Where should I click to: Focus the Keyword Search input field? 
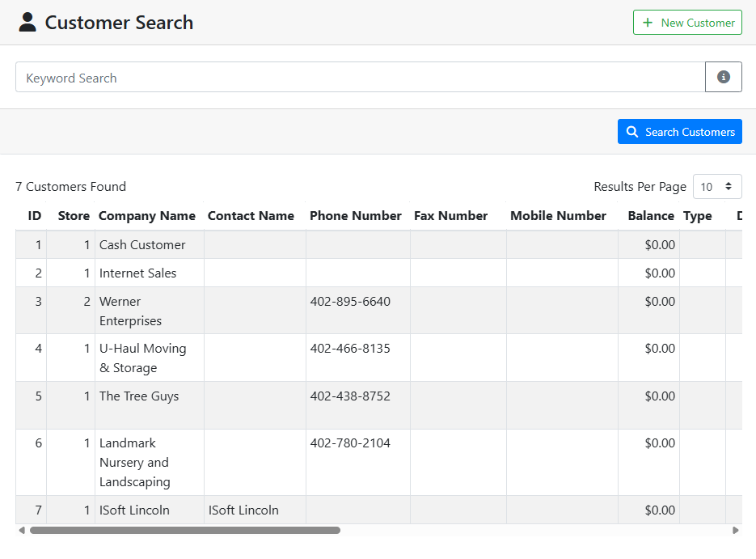360,78
